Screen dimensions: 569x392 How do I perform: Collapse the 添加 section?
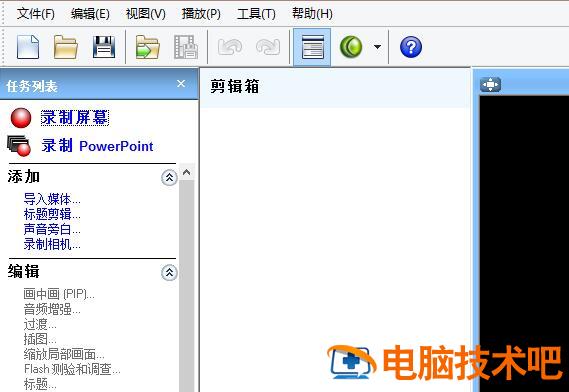[x=169, y=177]
